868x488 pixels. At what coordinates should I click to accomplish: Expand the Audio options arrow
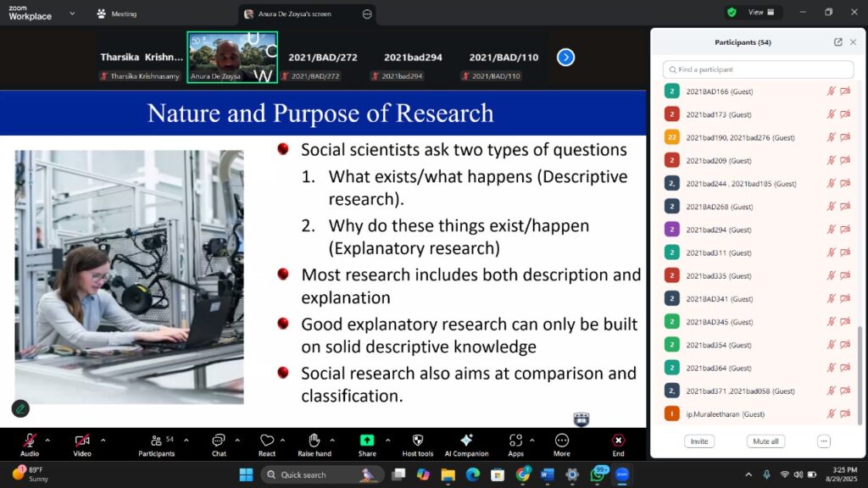tap(47, 440)
